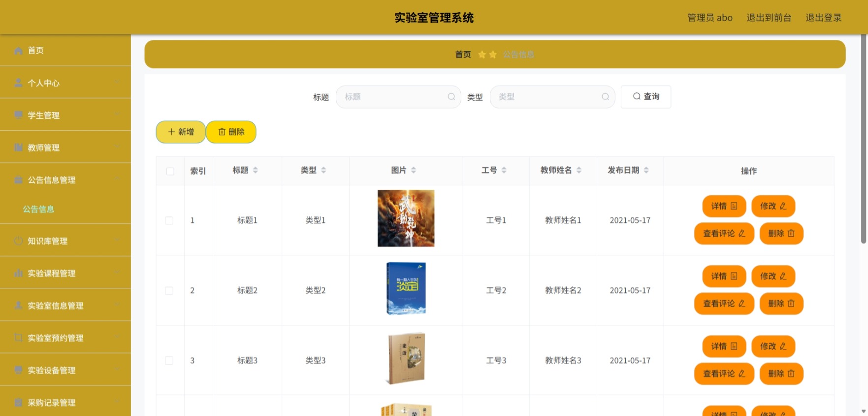The height and width of the screenshot is (416, 868).
Task: Click the person icon next to 个人中心
Action: (18, 83)
